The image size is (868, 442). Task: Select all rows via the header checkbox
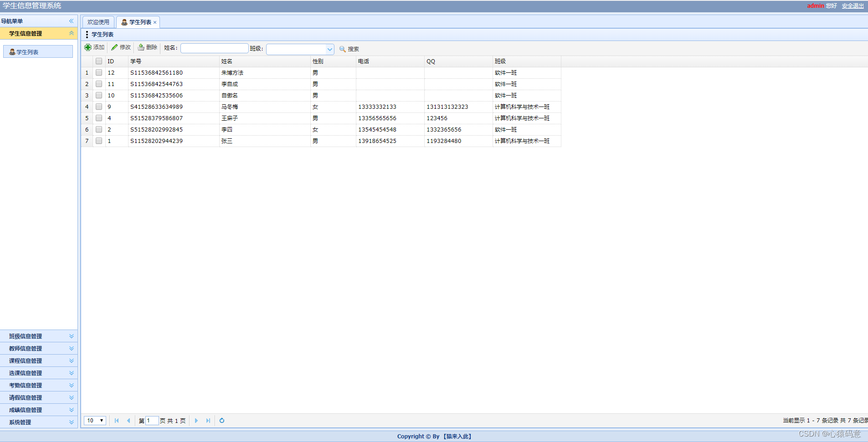click(x=99, y=61)
